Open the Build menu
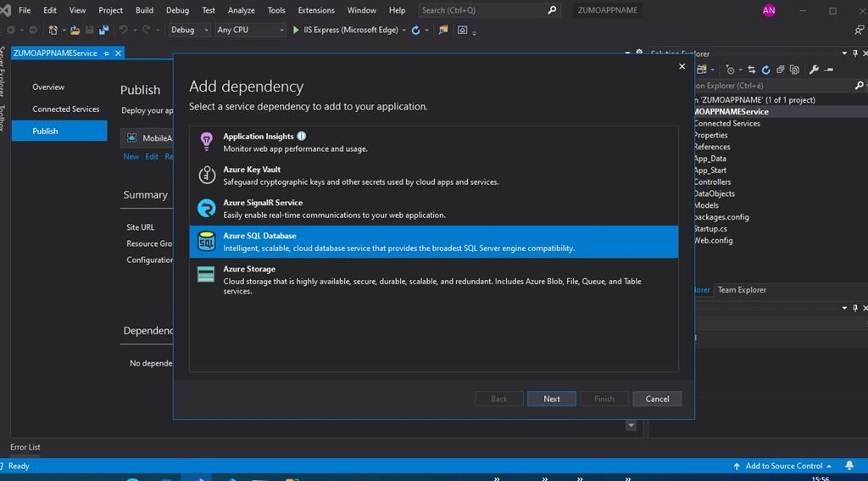Screen dimensions: 868x481 click(144, 10)
